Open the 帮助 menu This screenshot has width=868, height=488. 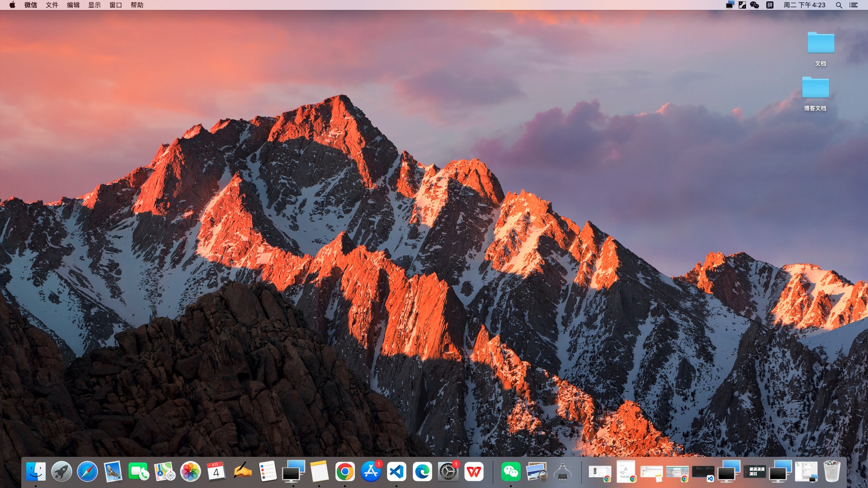[137, 5]
